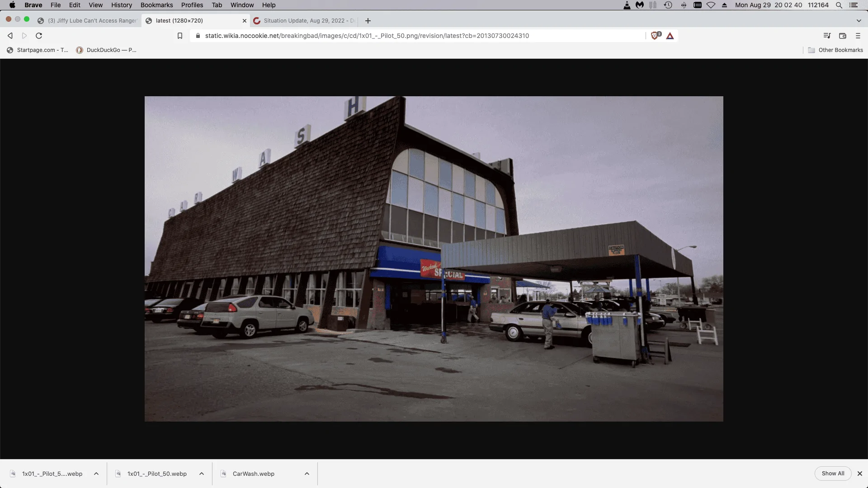Reload the current page
The image size is (868, 488).
(x=39, y=36)
